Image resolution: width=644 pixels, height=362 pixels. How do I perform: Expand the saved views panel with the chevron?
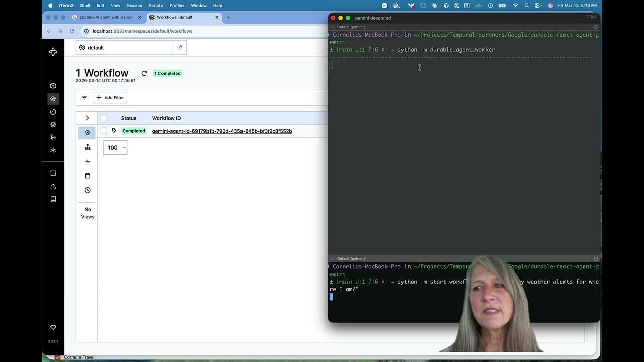tap(87, 118)
